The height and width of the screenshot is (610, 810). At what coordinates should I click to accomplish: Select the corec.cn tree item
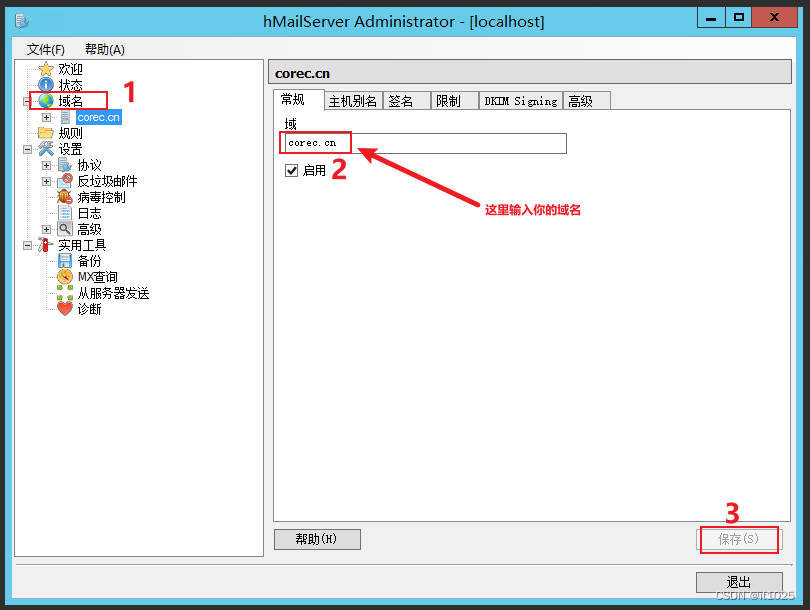tap(99, 117)
